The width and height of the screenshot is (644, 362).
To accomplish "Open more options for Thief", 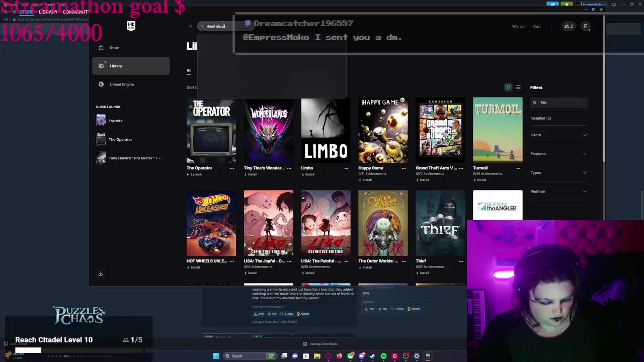I will [461, 261].
